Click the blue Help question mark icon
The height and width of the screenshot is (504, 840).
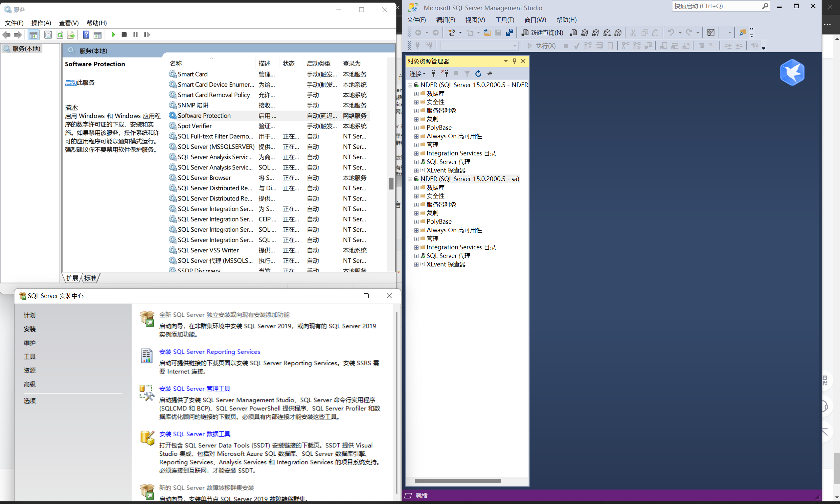(86, 34)
